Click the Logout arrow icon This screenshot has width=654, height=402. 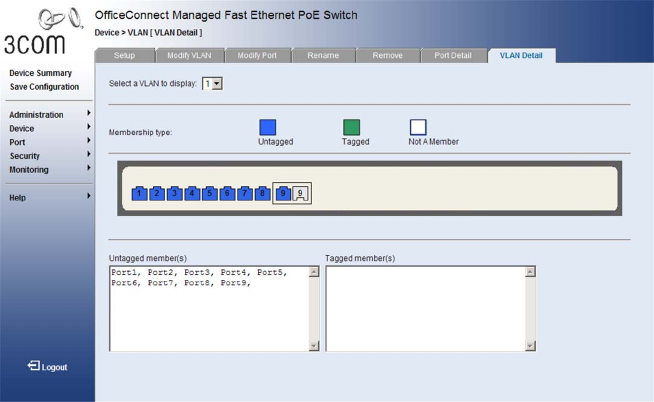tap(34, 366)
